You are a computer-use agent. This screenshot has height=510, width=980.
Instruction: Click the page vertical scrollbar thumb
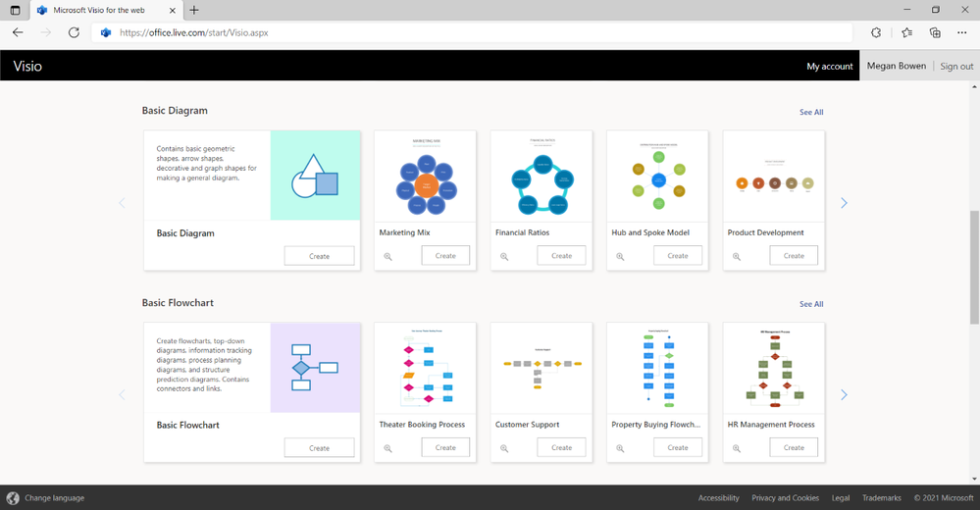point(974,268)
